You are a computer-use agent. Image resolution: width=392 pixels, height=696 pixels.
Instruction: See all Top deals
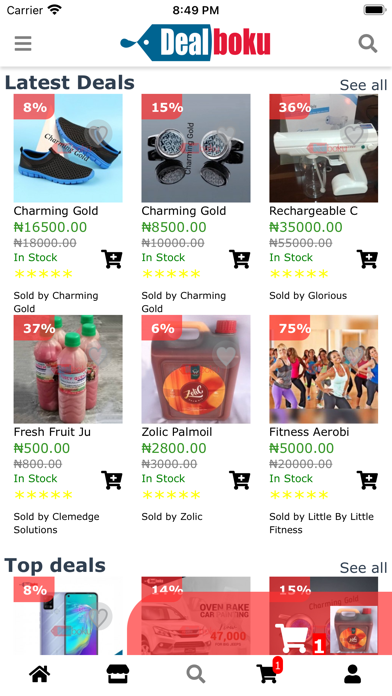[363, 568]
